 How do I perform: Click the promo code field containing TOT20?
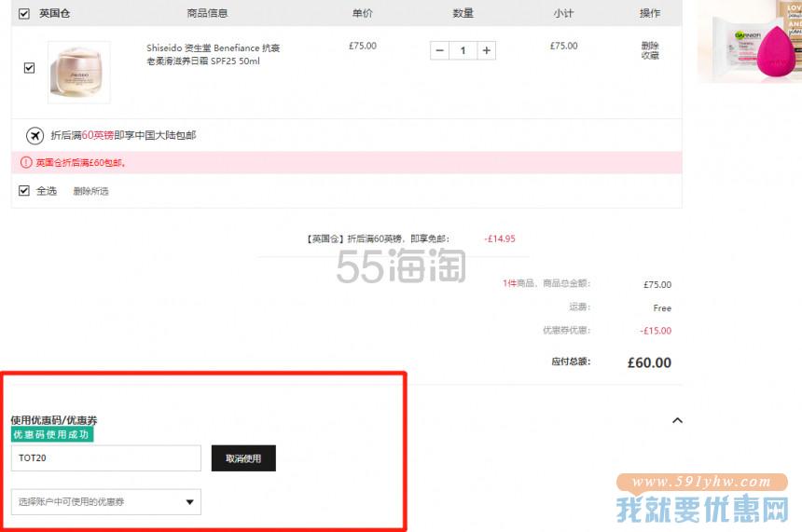pos(106,457)
